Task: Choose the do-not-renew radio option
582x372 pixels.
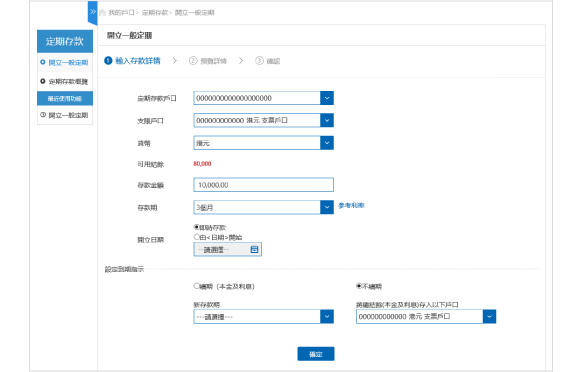Action: click(359, 286)
